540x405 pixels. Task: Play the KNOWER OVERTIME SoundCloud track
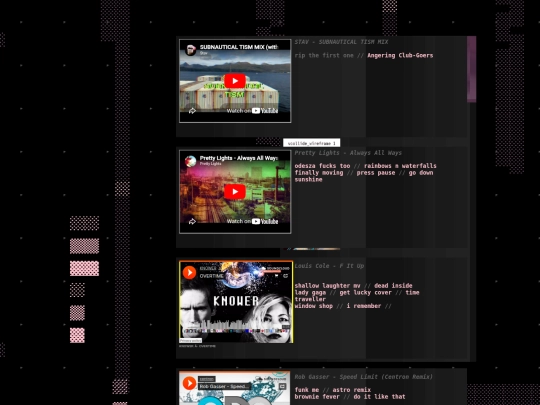(x=189, y=272)
